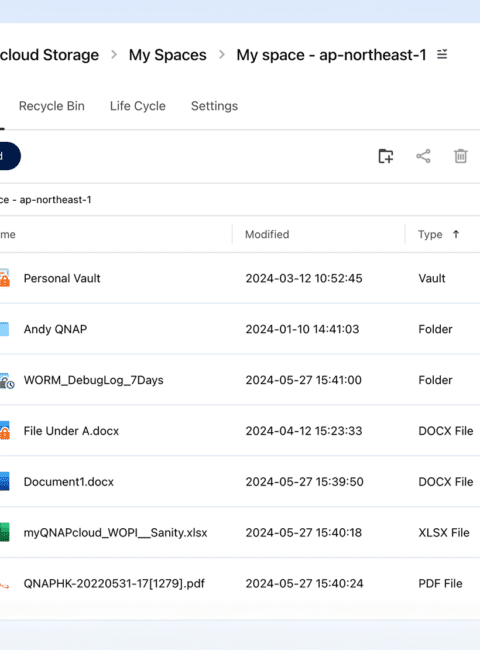Click Folder type cell for Andy QNAP
Viewport: 480px width, 650px height.
[x=435, y=329]
